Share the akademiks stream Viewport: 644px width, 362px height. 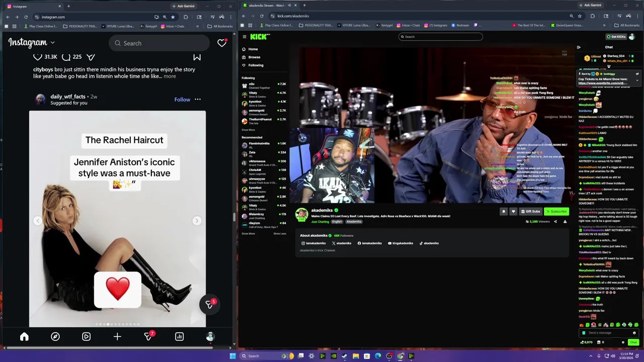pyautogui.click(x=555, y=222)
